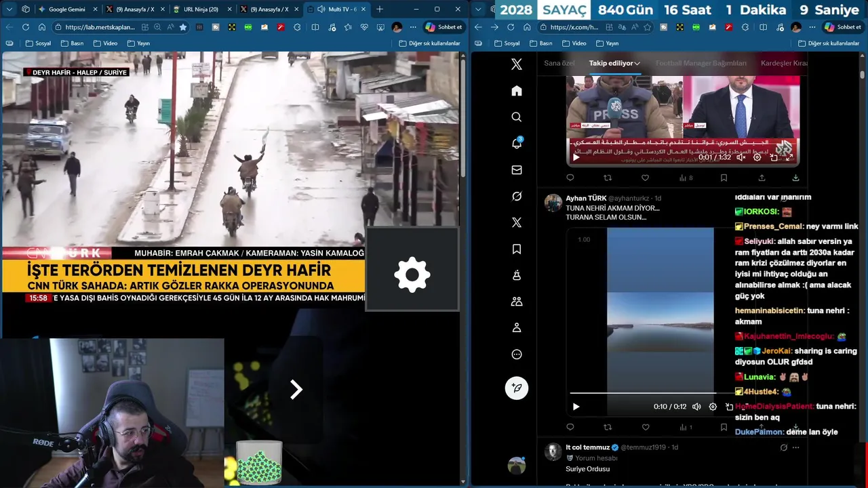Open 'Diğer sık kullanılanlar' in right browser
868x488 pixels.
point(828,43)
